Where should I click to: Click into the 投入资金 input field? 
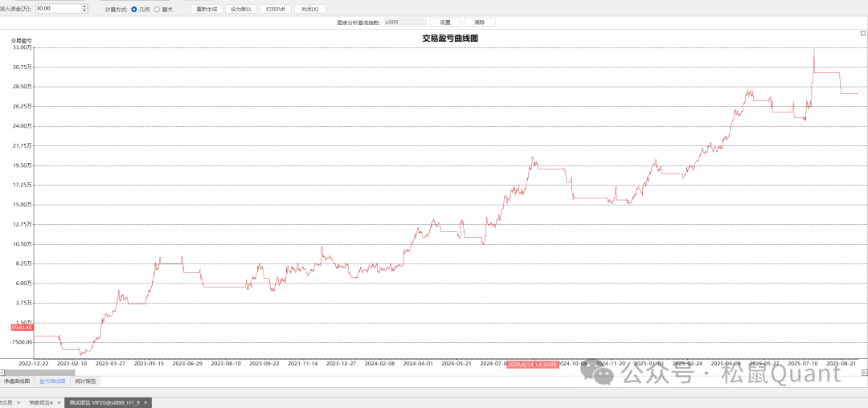point(56,8)
